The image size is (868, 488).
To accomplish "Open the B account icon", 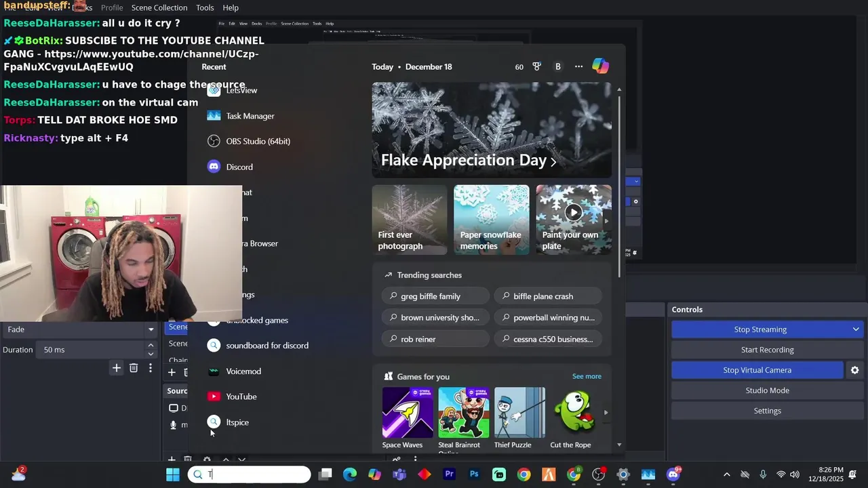I will click(558, 66).
